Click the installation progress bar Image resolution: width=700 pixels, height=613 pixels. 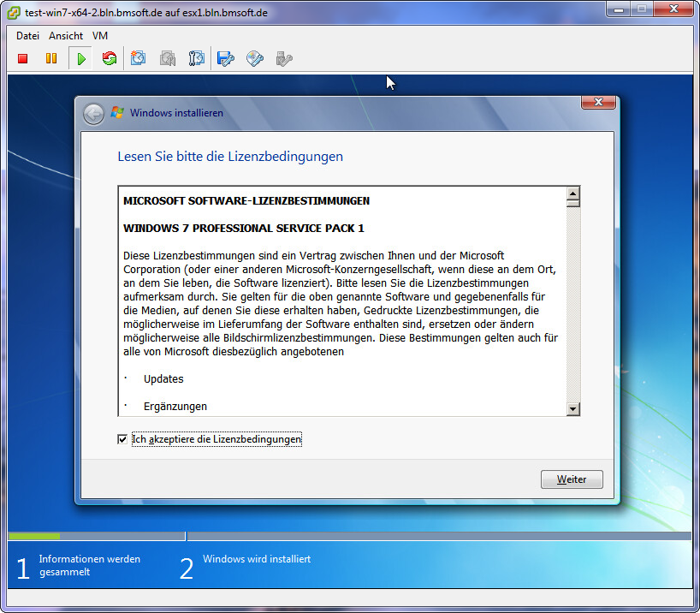349,536
